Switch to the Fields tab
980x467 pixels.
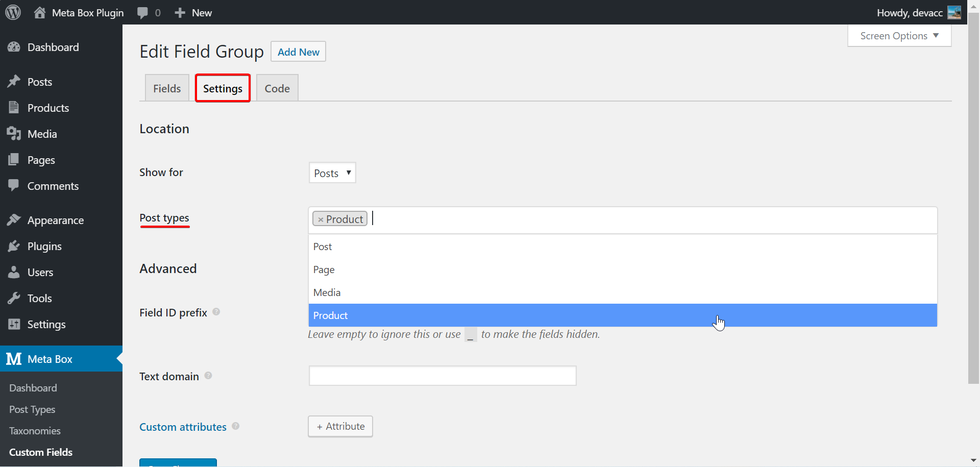click(166, 87)
